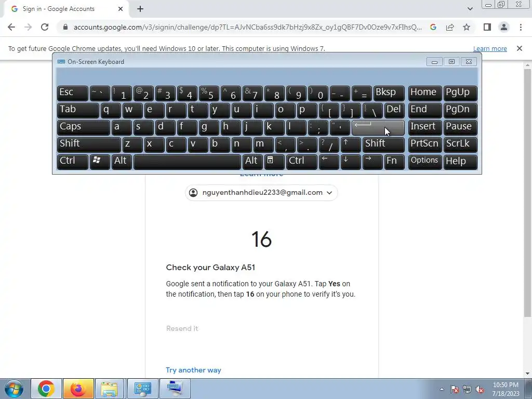Click the muted volume tray icon
The height and width of the screenshot is (399, 532).
[479, 390]
